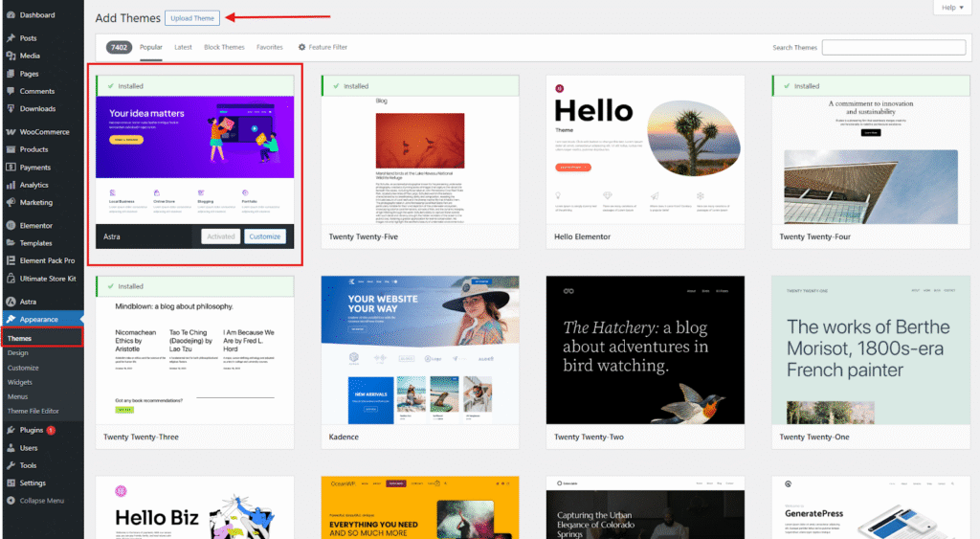Click the Kadence theme name

(x=344, y=438)
